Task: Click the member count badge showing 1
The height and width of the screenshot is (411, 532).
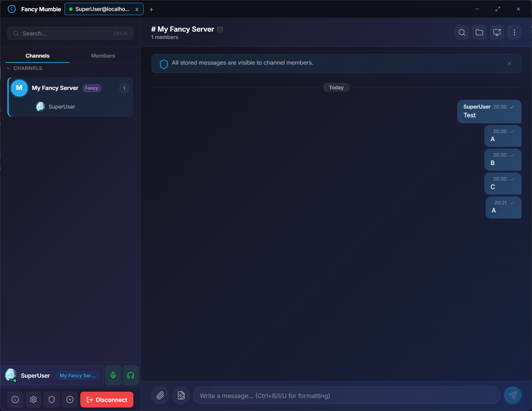Action: point(124,88)
